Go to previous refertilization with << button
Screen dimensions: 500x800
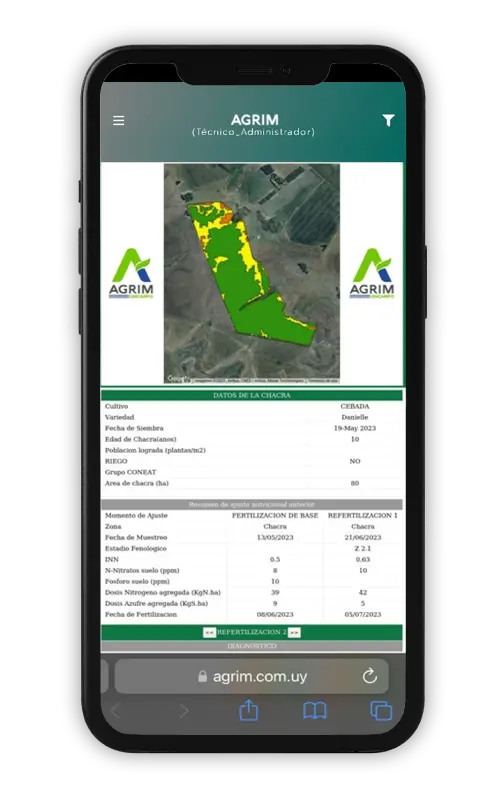click(x=209, y=633)
